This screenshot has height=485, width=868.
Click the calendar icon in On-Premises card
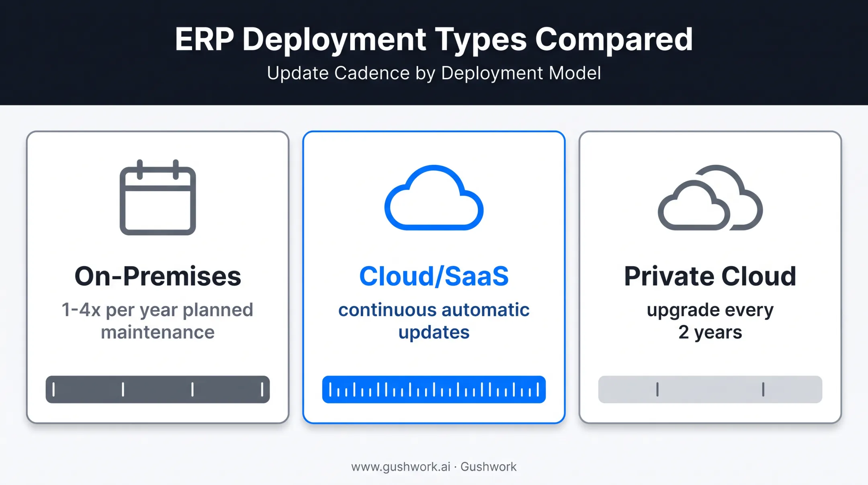[158, 197]
